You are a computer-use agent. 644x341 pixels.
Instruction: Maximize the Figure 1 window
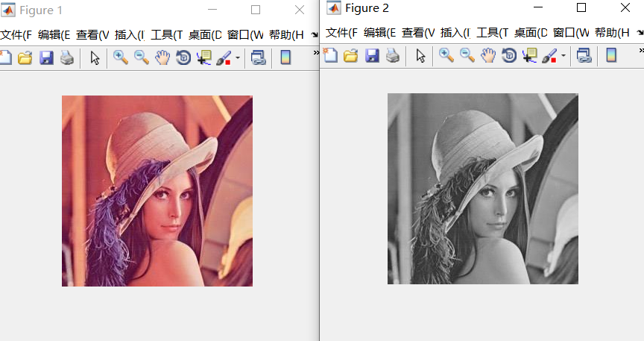(x=256, y=10)
